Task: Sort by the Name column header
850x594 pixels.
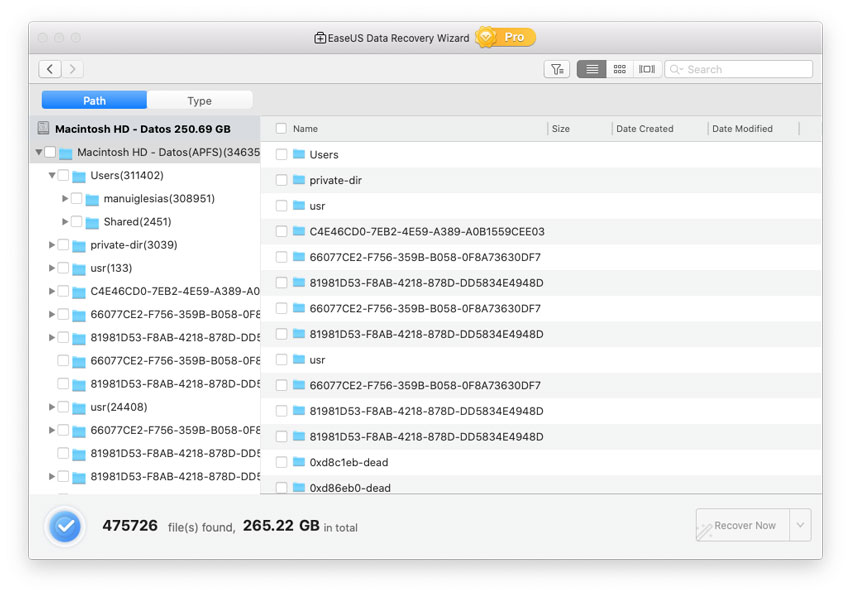Action: point(305,129)
